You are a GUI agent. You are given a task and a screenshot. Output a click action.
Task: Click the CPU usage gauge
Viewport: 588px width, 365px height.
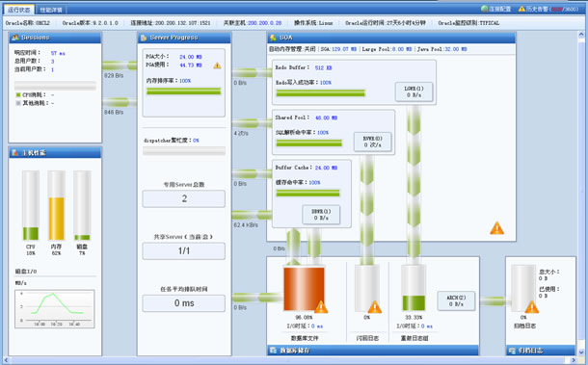(31, 205)
